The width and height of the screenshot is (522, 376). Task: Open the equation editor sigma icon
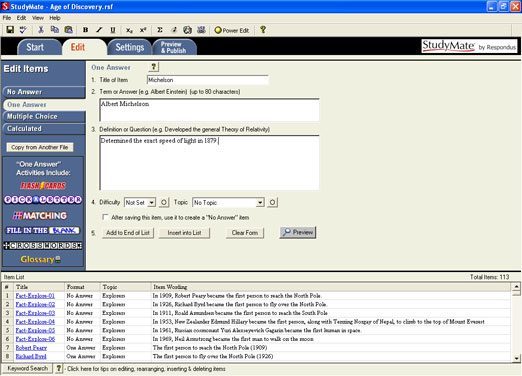(x=160, y=30)
